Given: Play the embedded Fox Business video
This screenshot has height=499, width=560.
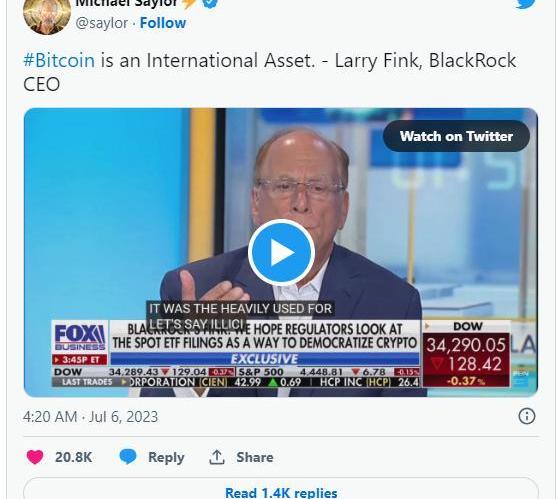Looking at the screenshot, I should pyautogui.click(x=281, y=252).
